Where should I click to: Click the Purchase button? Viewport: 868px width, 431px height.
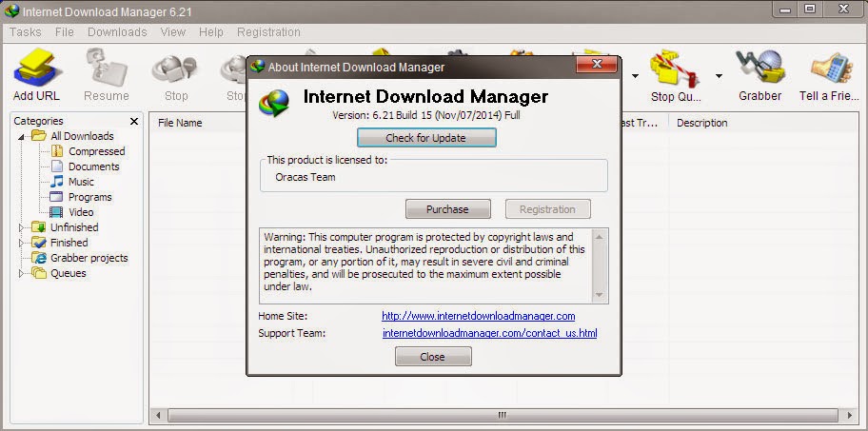448,209
